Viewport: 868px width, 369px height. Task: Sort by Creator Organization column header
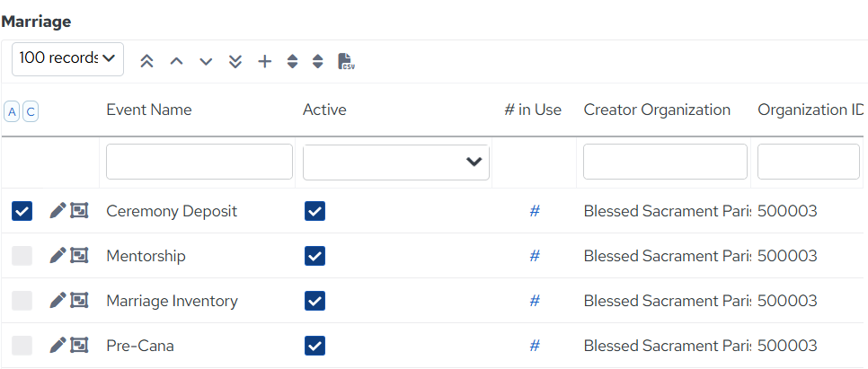pos(657,110)
